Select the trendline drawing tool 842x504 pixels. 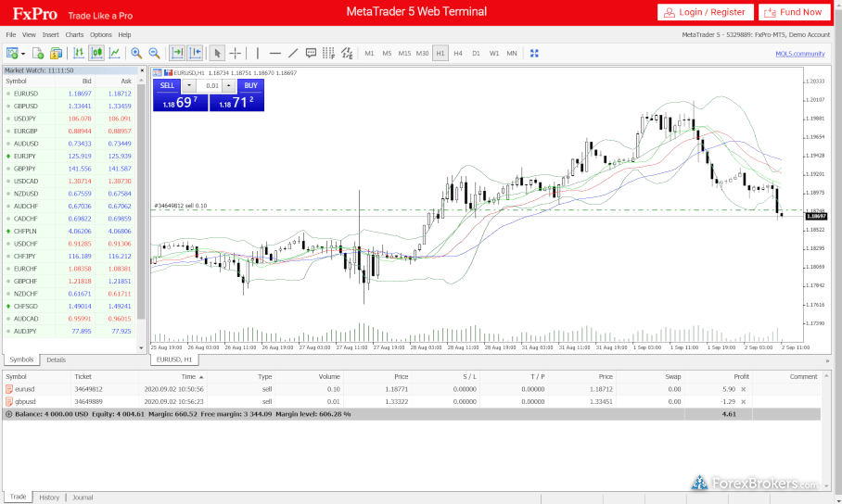point(293,53)
